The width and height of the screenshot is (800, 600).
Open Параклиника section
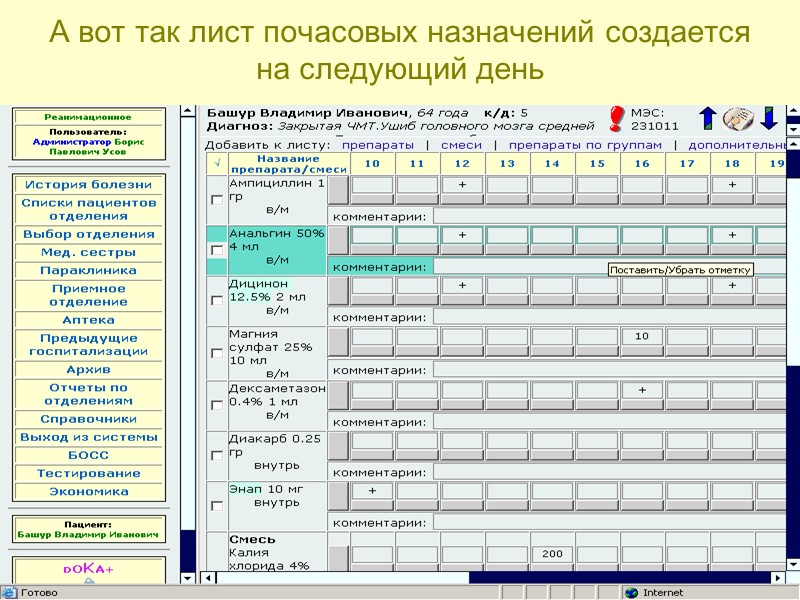(89, 270)
